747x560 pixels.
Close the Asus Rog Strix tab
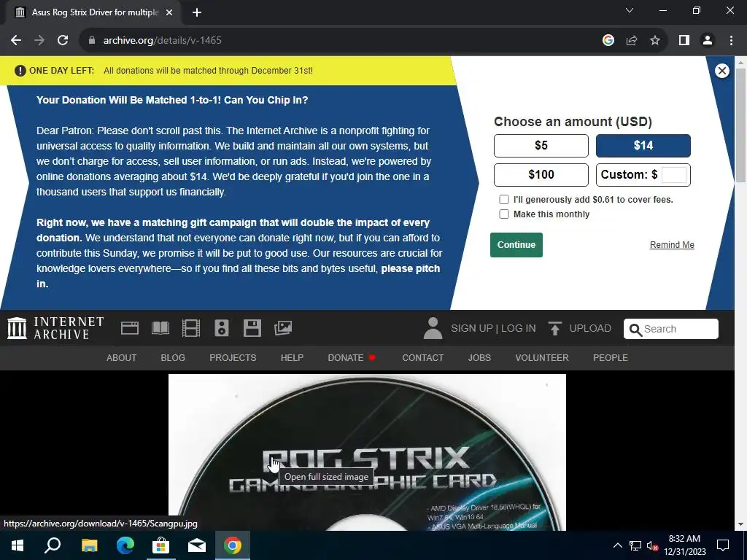(x=169, y=12)
